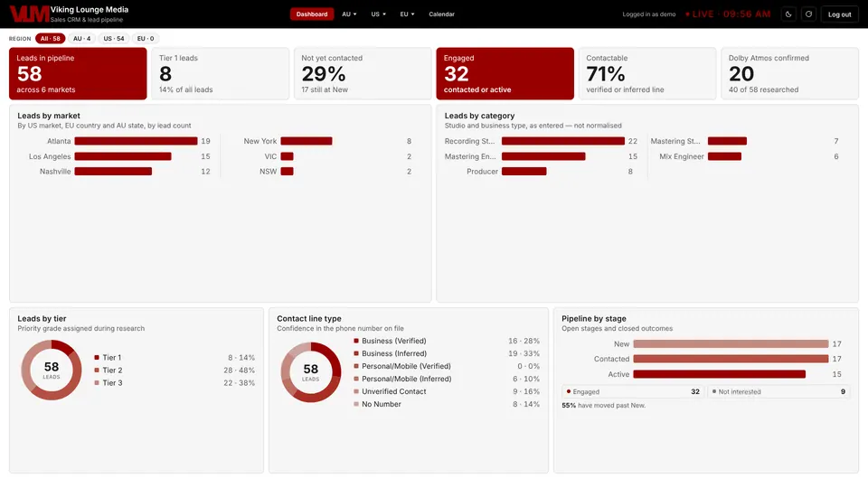Open the Leads in pipeline card
Screen dimensions: 868x488
[x=78, y=73]
